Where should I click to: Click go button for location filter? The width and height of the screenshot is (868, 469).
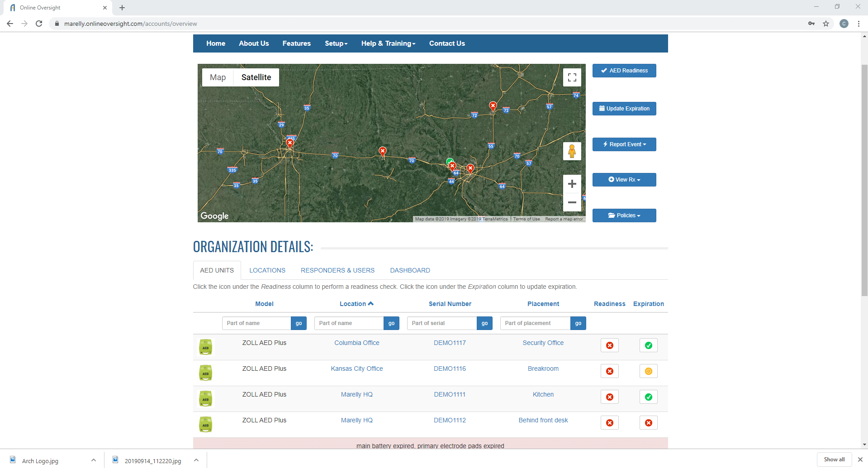(391, 323)
